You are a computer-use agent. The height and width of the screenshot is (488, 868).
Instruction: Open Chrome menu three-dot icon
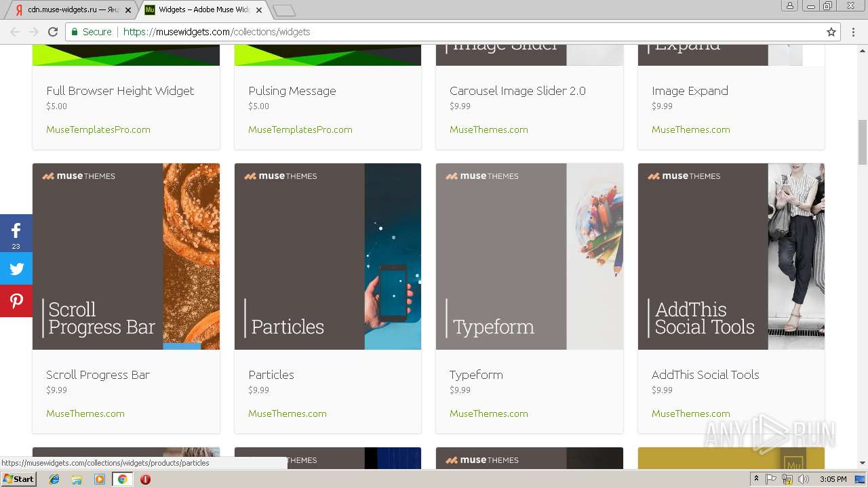[x=854, y=32]
